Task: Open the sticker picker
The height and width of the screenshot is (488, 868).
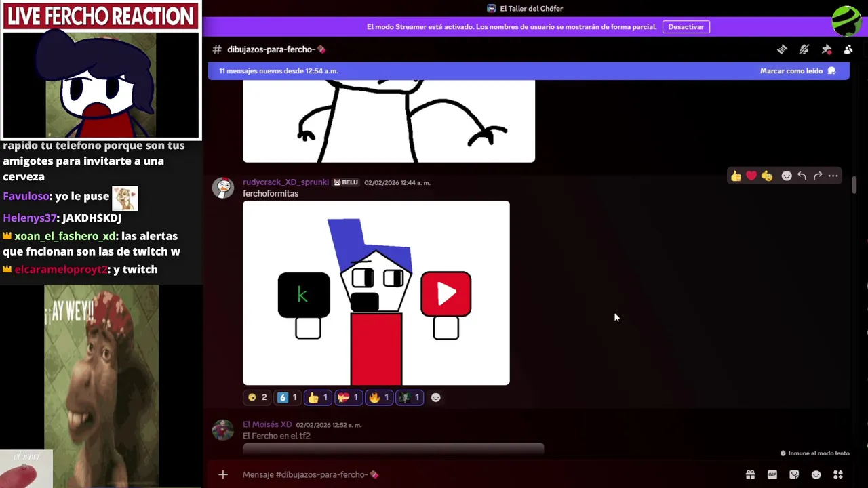Action: [x=794, y=474]
